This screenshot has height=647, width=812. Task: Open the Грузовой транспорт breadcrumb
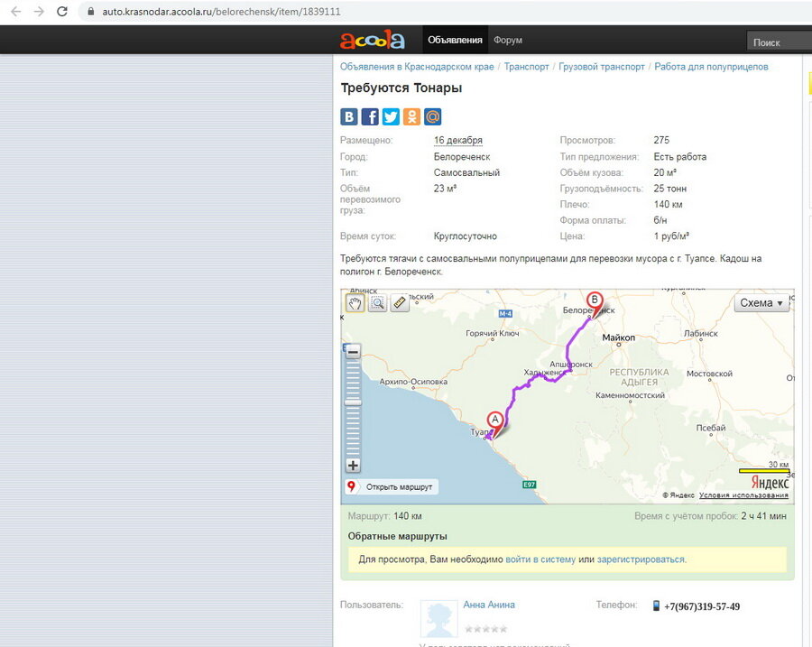601,66
